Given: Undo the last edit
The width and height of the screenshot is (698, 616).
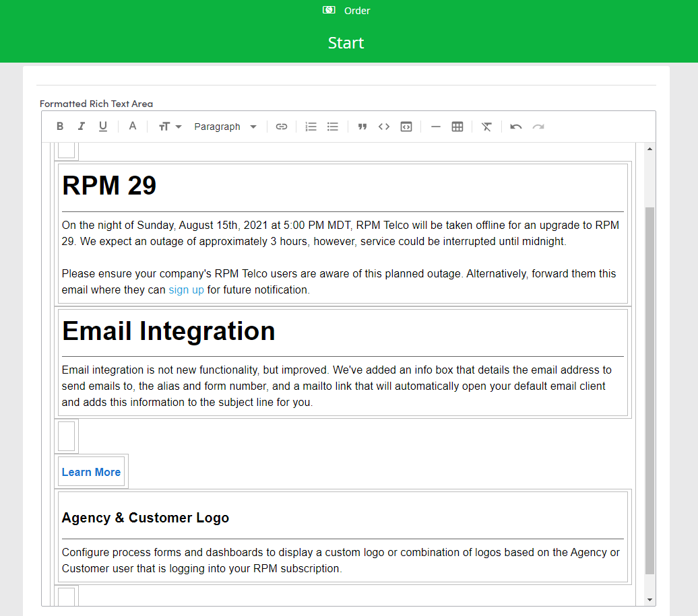Looking at the screenshot, I should 516,127.
